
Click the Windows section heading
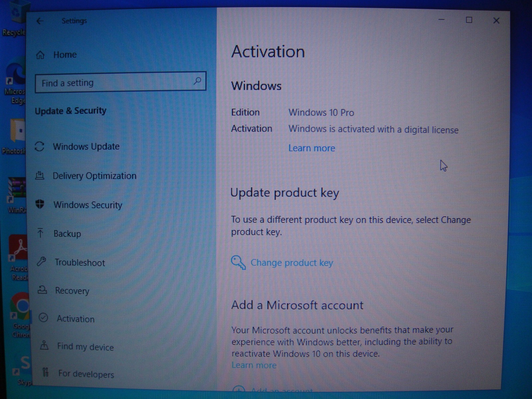[x=256, y=86]
